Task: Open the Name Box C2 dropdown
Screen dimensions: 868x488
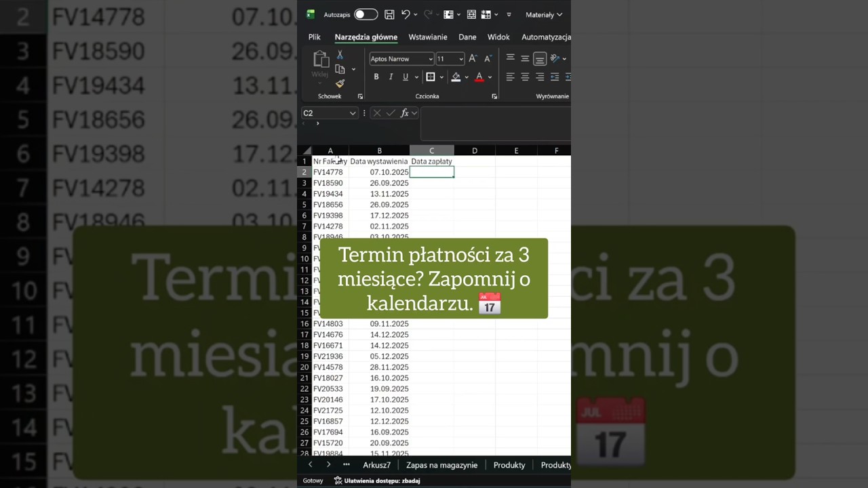Action: (353, 113)
